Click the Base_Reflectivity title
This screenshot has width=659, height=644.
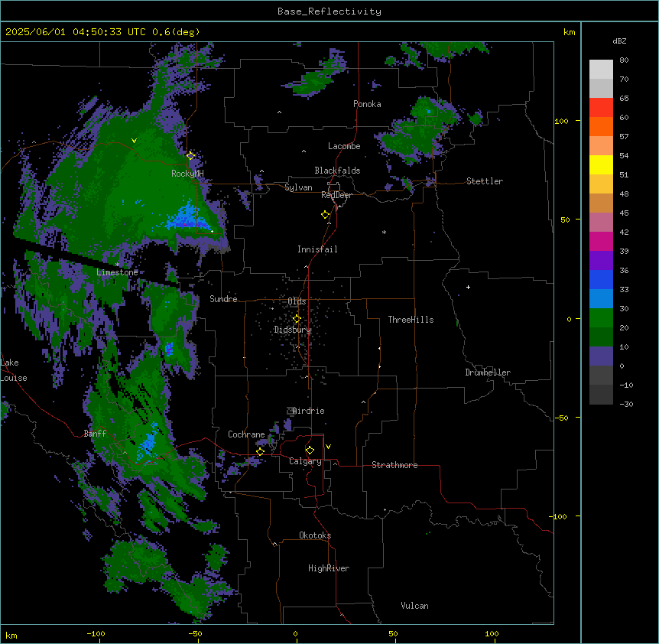pyautogui.click(x=329, y=11)
